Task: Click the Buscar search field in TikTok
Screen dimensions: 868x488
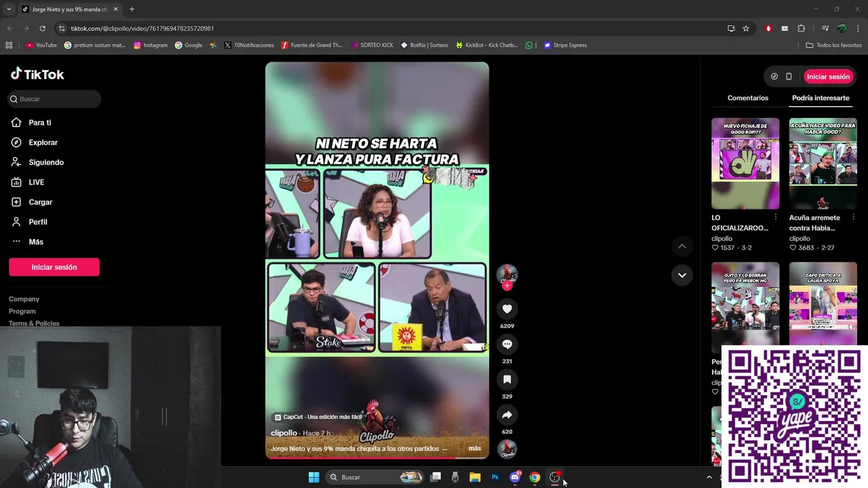Action: click(x=54, y=99)
